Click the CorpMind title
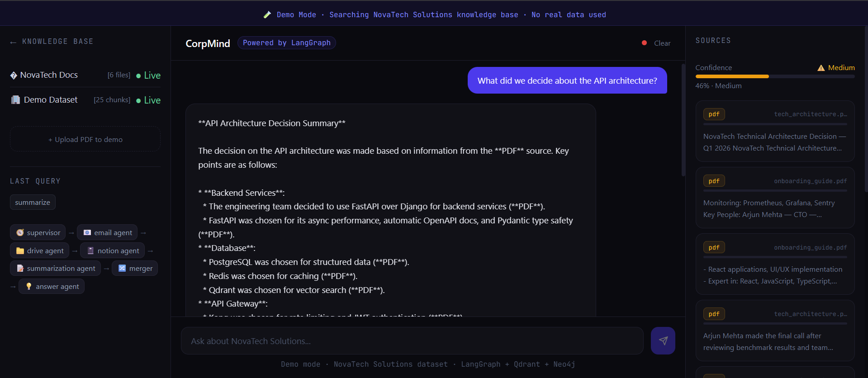Image resolution: width=868 pixels, height=378 pixels. click(x=208, y=43)
